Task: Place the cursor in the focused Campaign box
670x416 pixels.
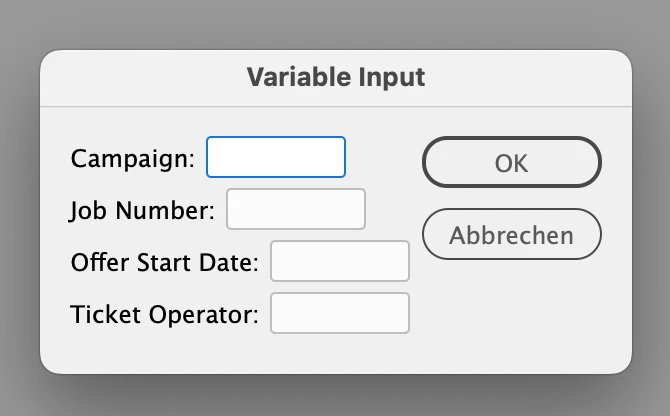Action: click(x=276, y=157)
